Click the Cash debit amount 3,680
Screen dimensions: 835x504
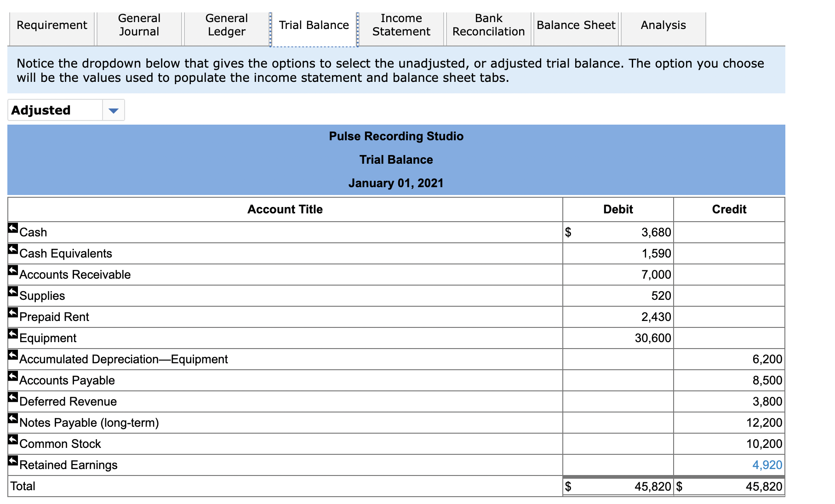coord(656,232)
